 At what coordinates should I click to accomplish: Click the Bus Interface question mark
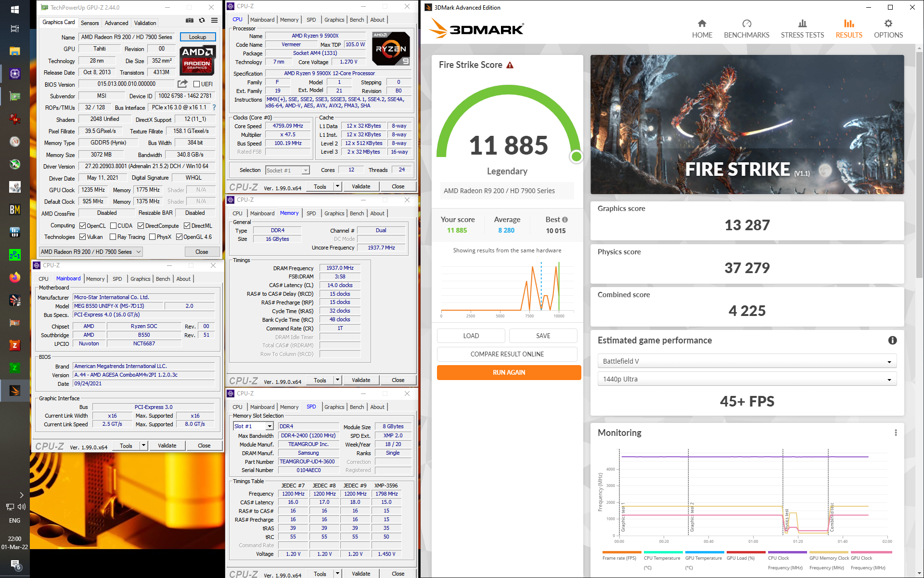coord(214,107)
